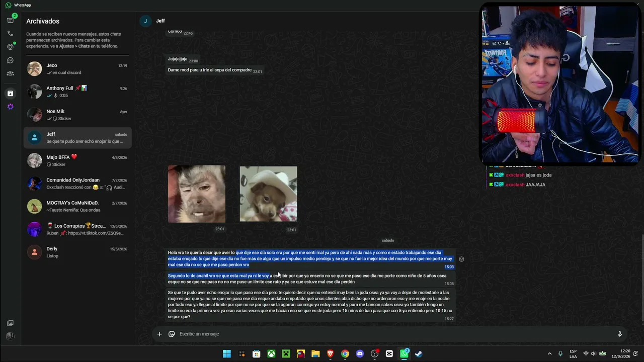Open the Derly chat
644x362 pixels.
(x=77, y=252)
